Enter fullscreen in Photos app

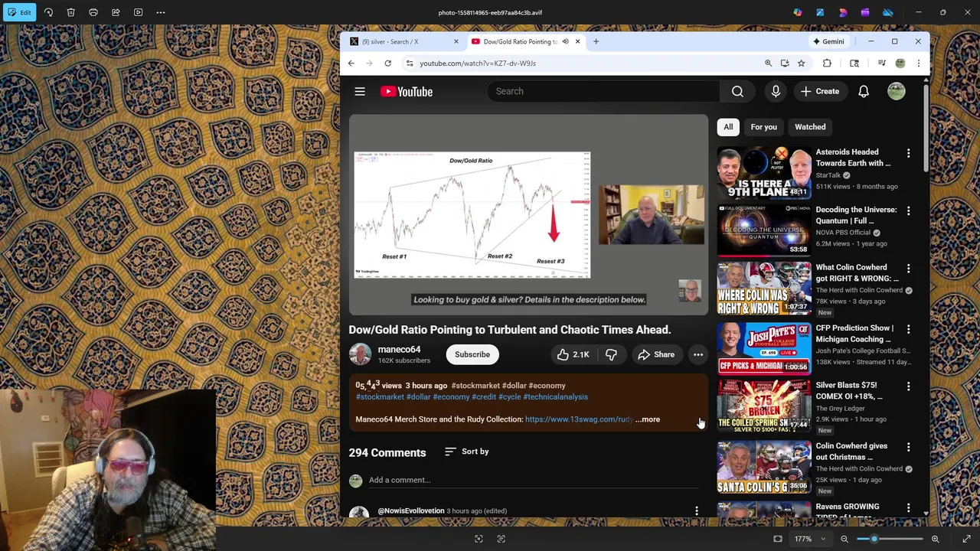tap(966, 539)
